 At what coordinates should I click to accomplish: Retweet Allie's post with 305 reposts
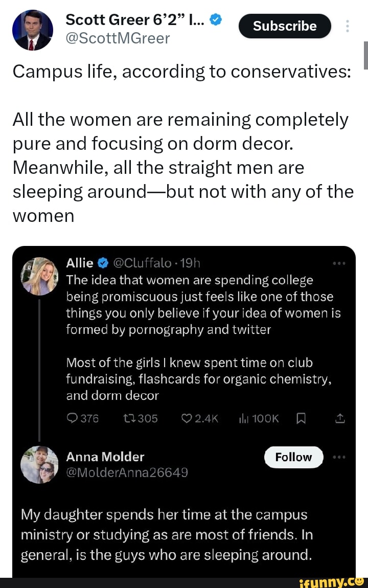coord(129,419)
